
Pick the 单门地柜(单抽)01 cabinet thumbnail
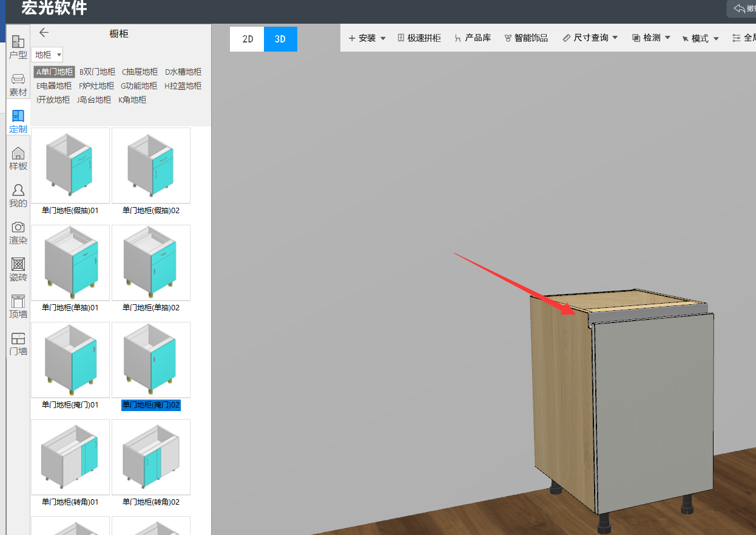[70, 263]
